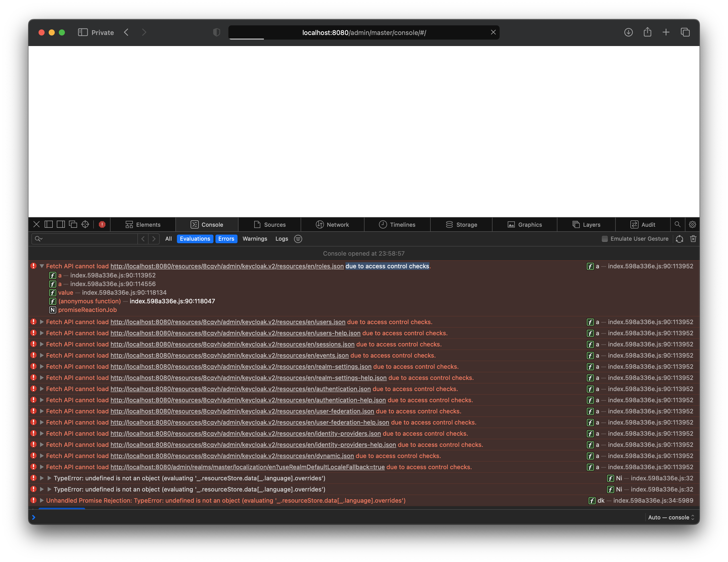Image resolution: width=728 pixels, height=562 pixels.
Task: Open Web Inspector settings gear
Action: click(692, 224)
